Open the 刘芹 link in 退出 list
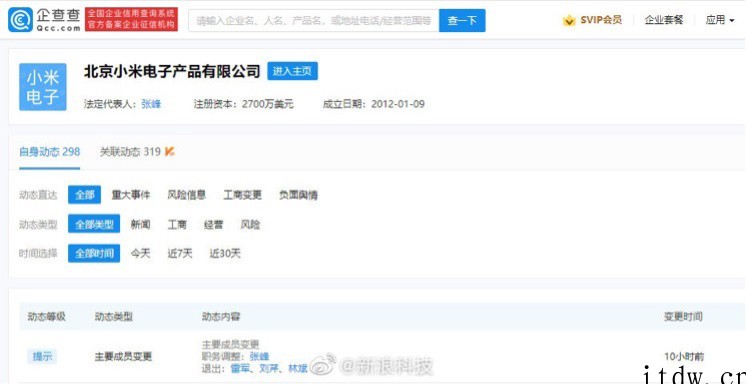Viewport: 746px width, 384px height. click(x=269, y=368)
